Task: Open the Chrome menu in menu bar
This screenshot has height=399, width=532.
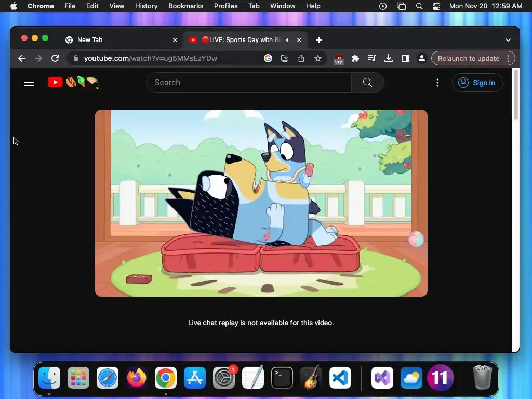Action: [x=41, y=6]
